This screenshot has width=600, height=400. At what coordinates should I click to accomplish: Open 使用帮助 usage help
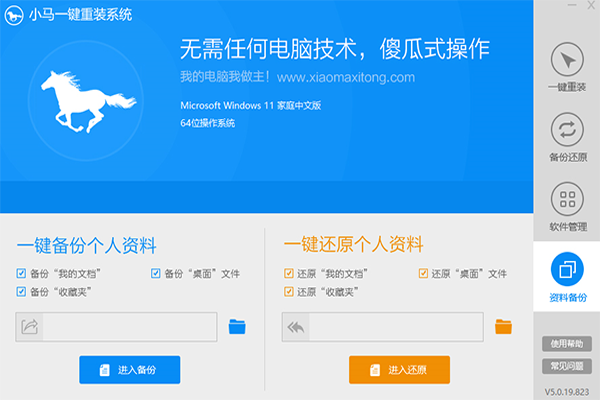pos(568,344)
